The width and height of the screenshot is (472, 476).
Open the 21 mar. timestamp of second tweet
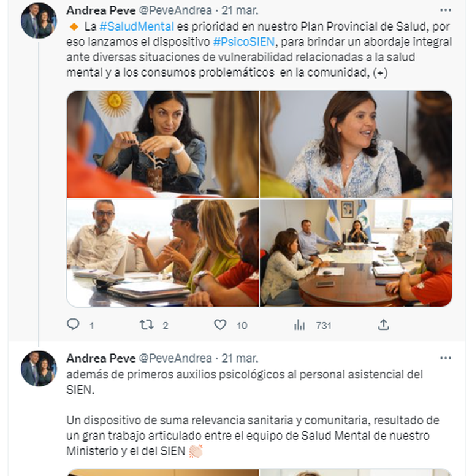coord(240,358)
